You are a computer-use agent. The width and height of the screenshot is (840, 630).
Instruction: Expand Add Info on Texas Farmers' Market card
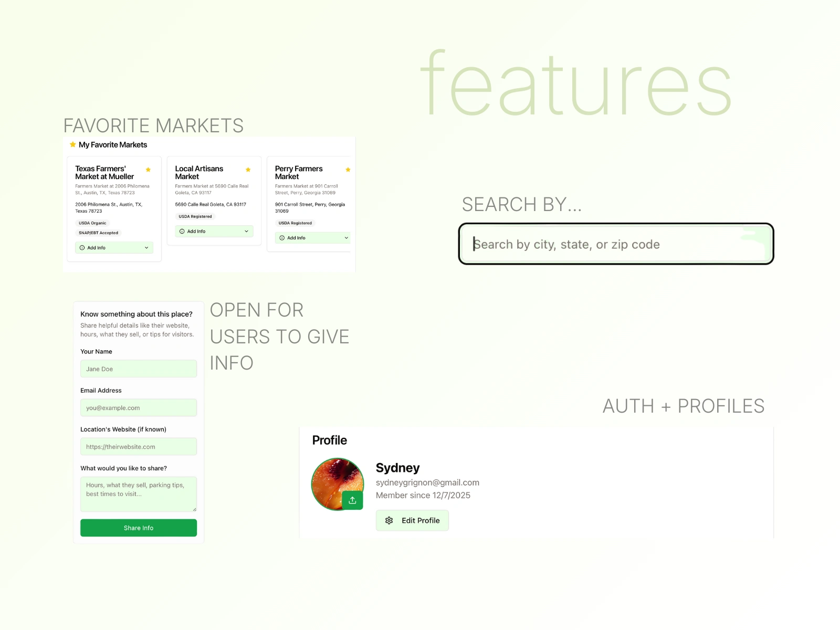point(113,247)
